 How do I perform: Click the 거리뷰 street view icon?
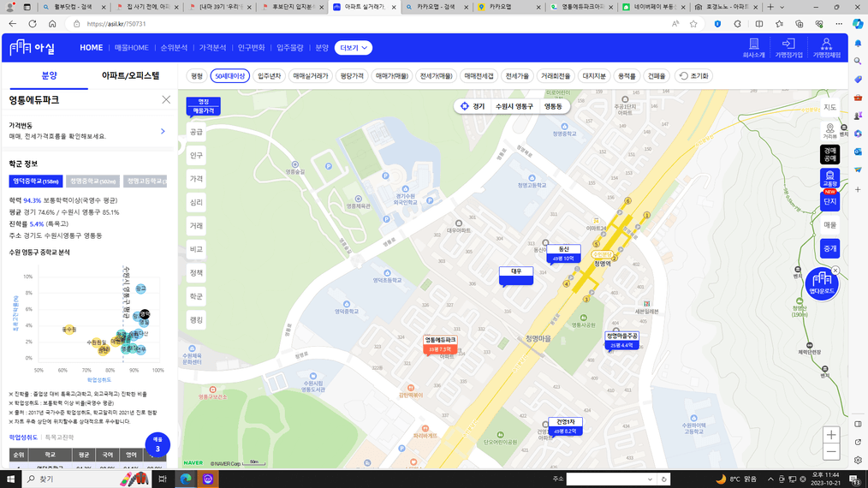tap(829, 131)
